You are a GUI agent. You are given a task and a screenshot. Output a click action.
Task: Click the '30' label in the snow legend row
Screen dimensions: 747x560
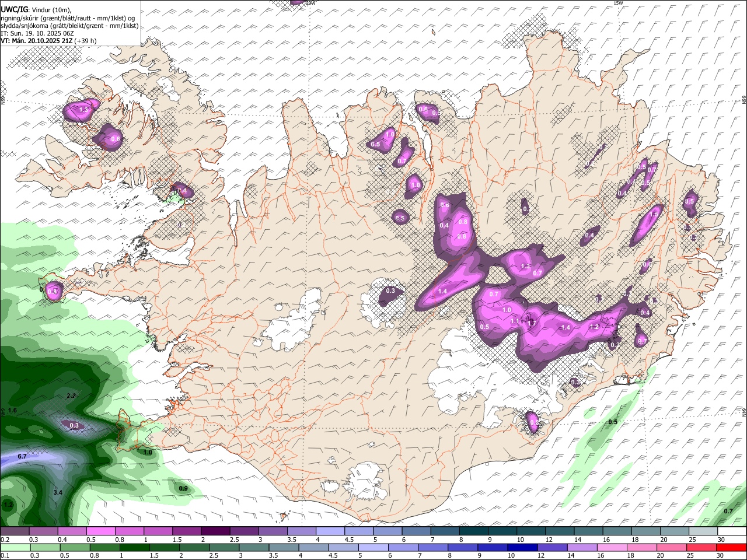[721, 540]
